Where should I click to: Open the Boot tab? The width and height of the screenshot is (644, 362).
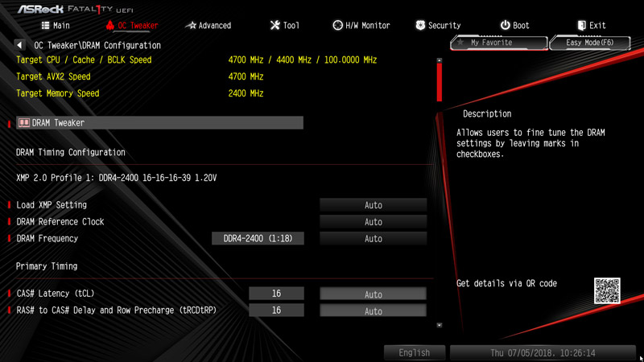click(514, 26)
